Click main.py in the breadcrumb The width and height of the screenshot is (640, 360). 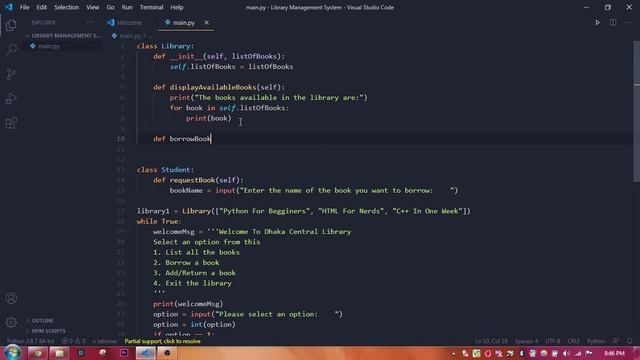[x=130, y=36]
